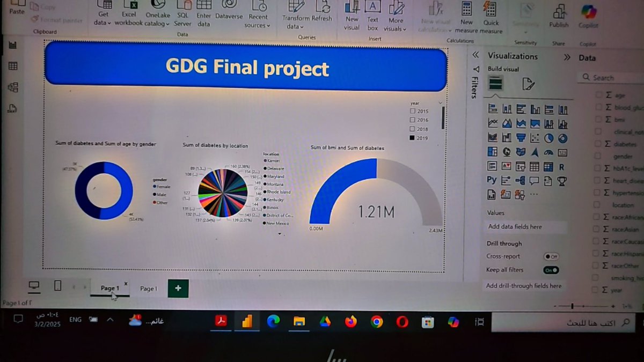This screenshot has height=362, width=644.
Task: Tick the age field checkbox
Action: point(598,94)
